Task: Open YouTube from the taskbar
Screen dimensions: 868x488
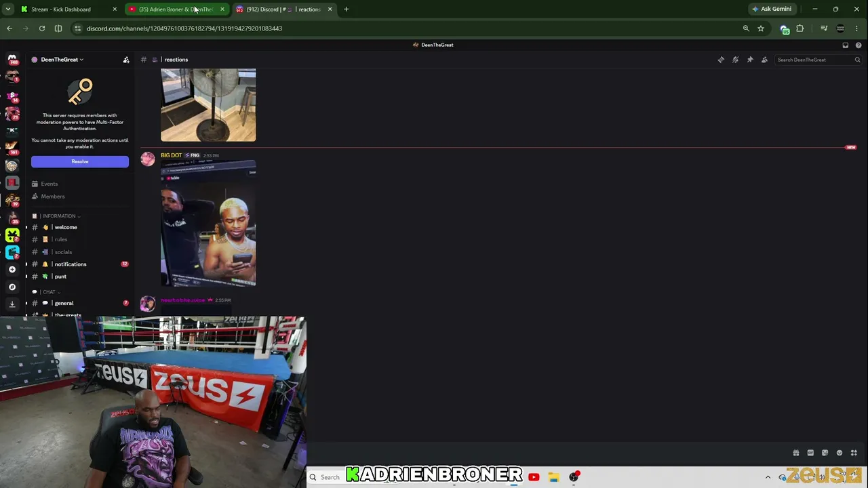Action: (x=534, y=477)
